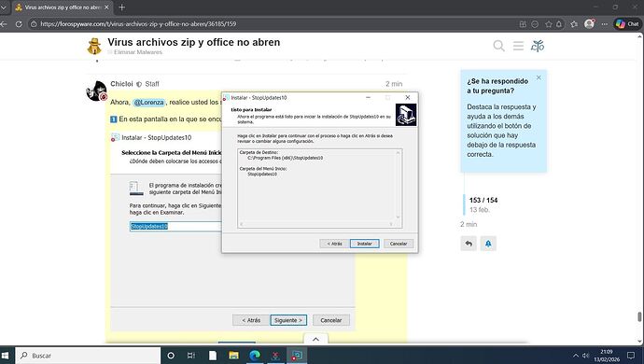Click the ForoSpyware logo icon

click(94, 46)
